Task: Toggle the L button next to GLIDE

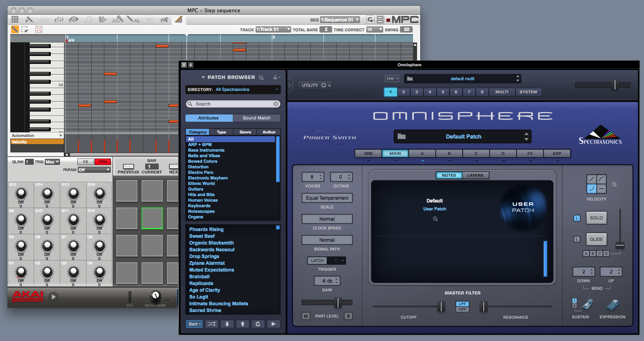Action: coord(577,239)
